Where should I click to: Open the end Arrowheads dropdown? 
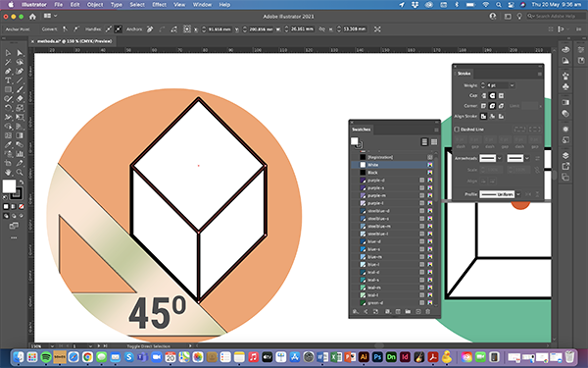(526, 158)
